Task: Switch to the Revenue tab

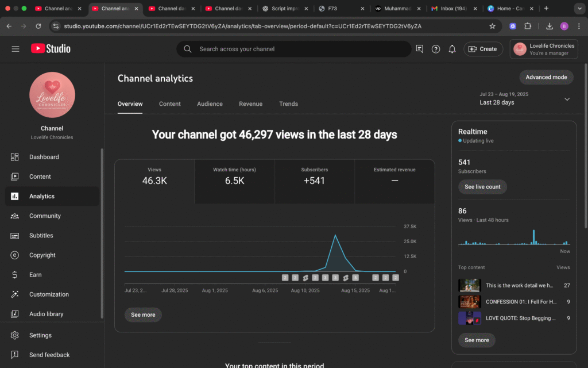Action: (250, 104)
